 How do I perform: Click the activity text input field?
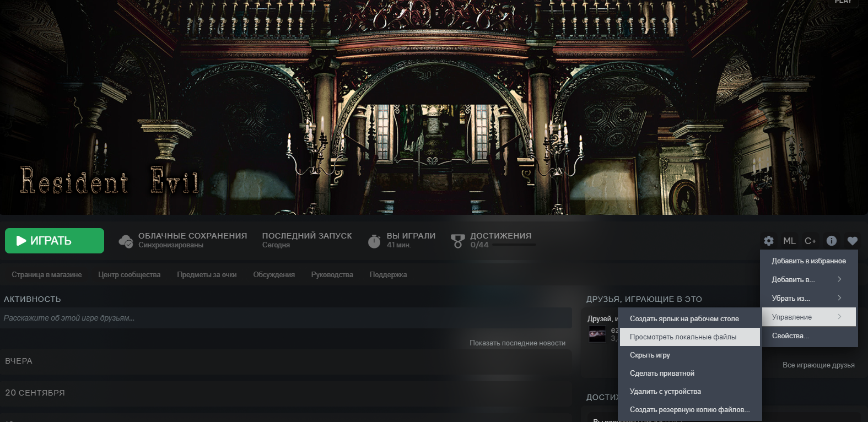coord(286,318)
